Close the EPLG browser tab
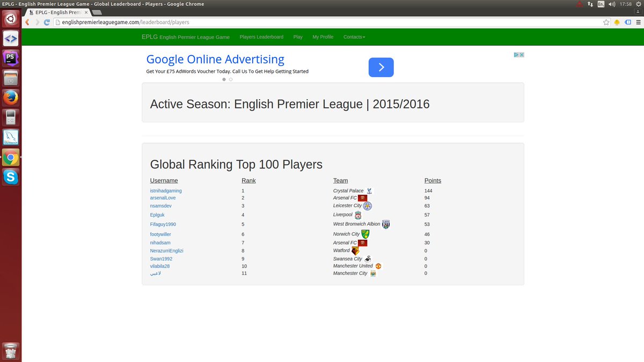This screenshot has width=644, height=362. 86,12
